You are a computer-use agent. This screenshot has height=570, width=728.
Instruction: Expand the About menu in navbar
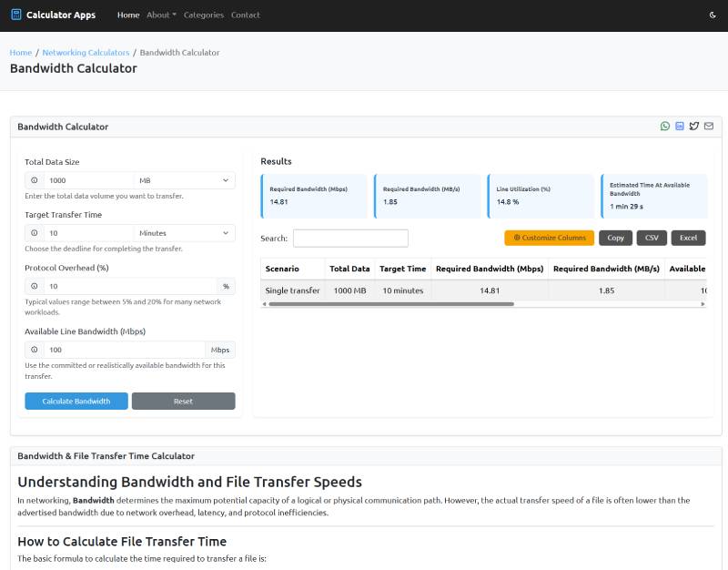(161, 15)
